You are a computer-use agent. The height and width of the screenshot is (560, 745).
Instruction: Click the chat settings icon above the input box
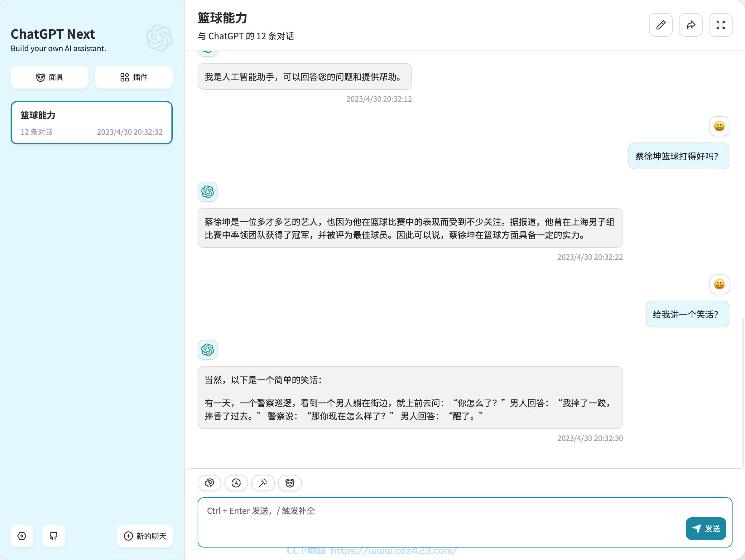pos(209,483)
